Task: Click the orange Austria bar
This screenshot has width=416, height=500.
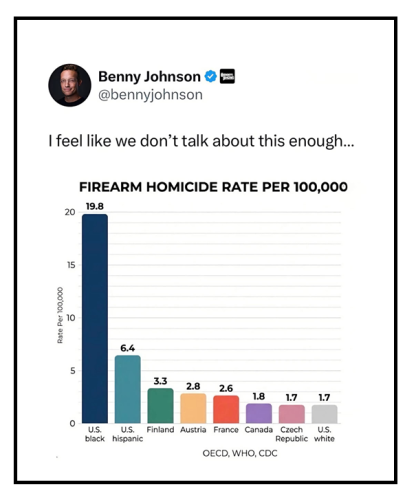Action: [193, 408]
